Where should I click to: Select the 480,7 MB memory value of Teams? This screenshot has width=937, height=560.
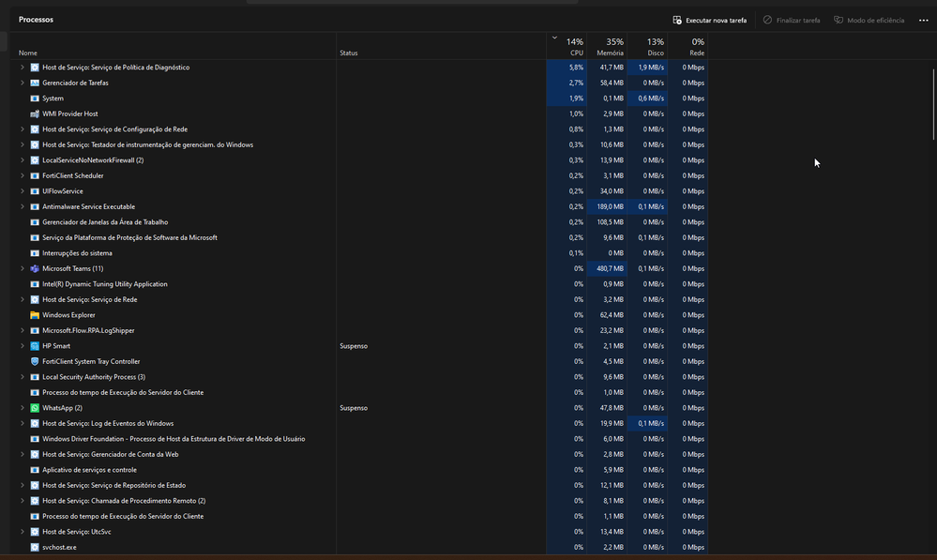tap(607, 269)
